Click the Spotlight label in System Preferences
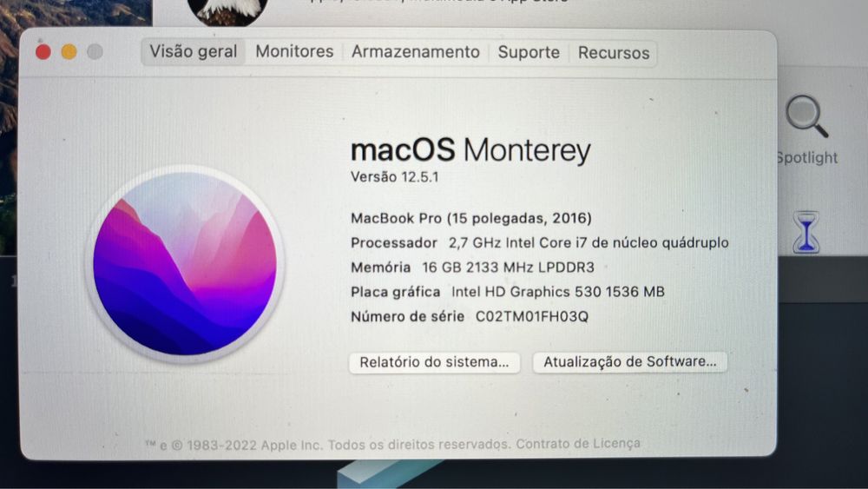The width and height of the screenshot is (868, 489). click(807, 158)
